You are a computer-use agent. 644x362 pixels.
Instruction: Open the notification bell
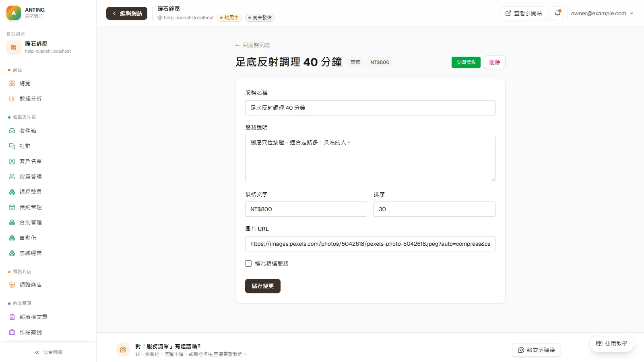pos(557,13)
